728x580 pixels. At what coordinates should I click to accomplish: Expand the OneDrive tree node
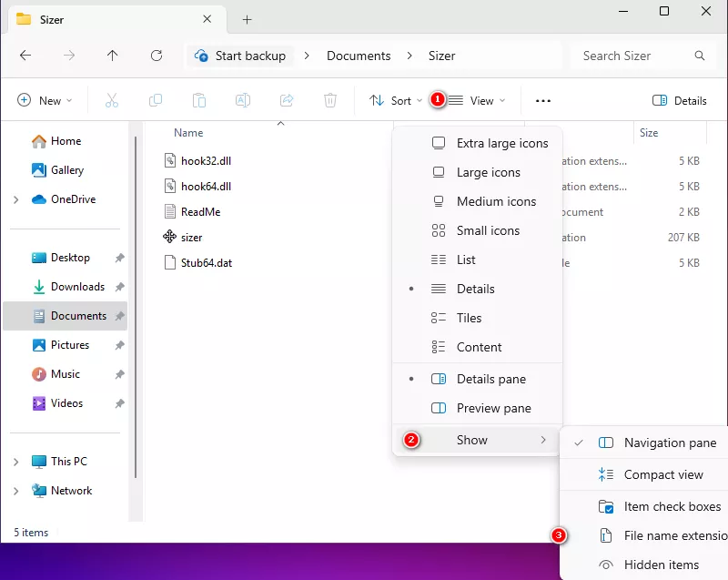(x=16, y=199)
